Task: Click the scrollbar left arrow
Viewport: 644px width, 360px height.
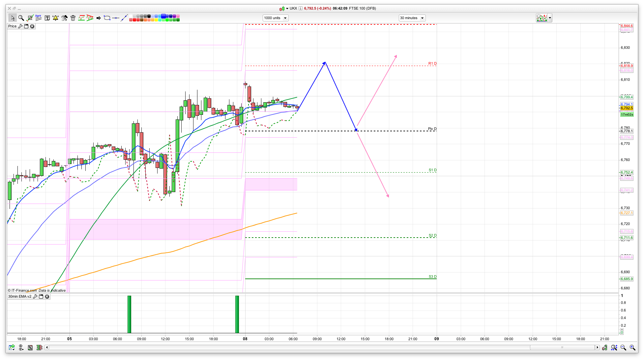Action: pyautogui.click(x=47, y=347)
